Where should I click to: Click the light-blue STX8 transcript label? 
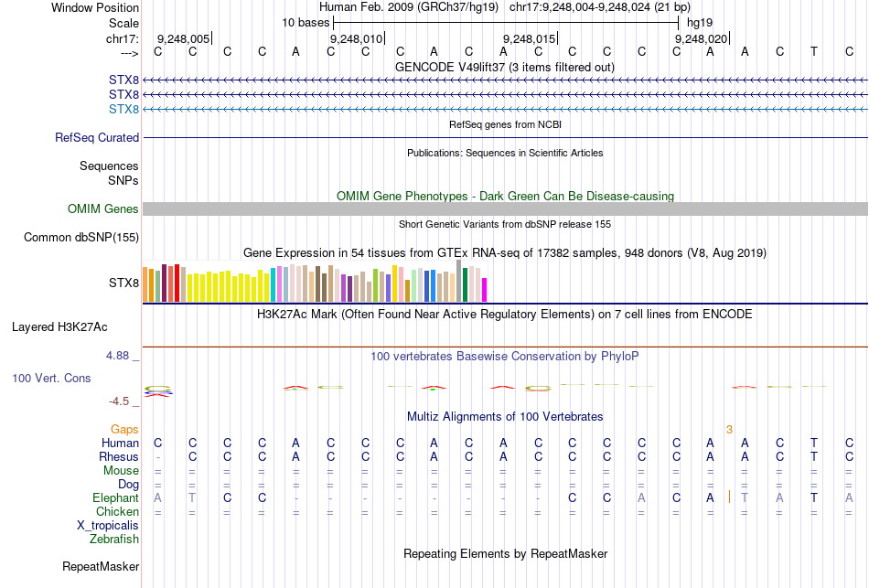point(123,109)
